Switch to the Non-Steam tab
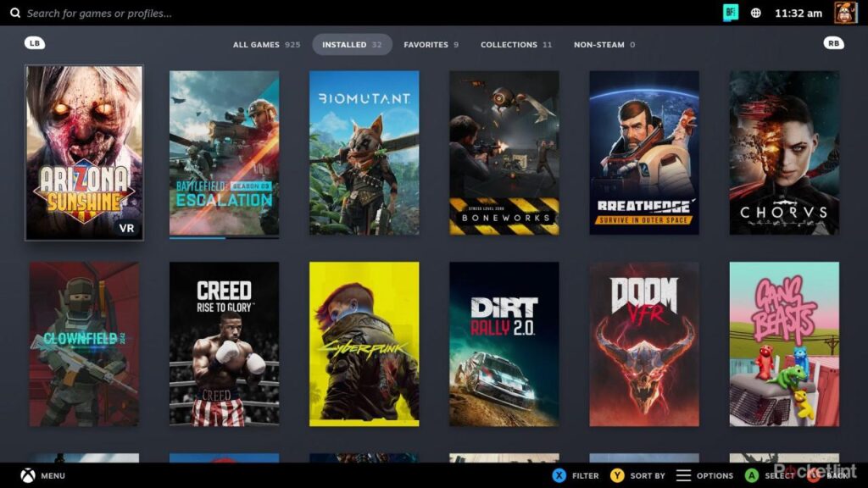The height and width of the screenshot is (488, 868). point(604,45)
